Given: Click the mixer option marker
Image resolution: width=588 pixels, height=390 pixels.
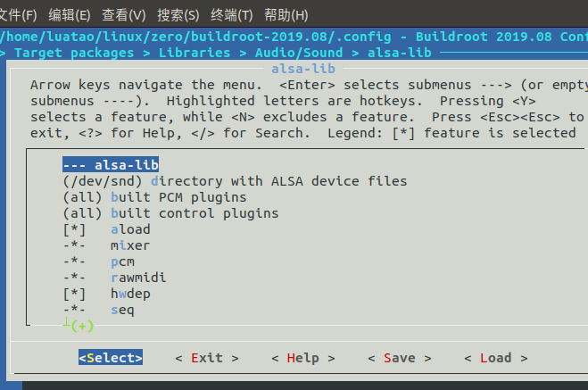Looking at the screenshot, I should click(74, 245).
